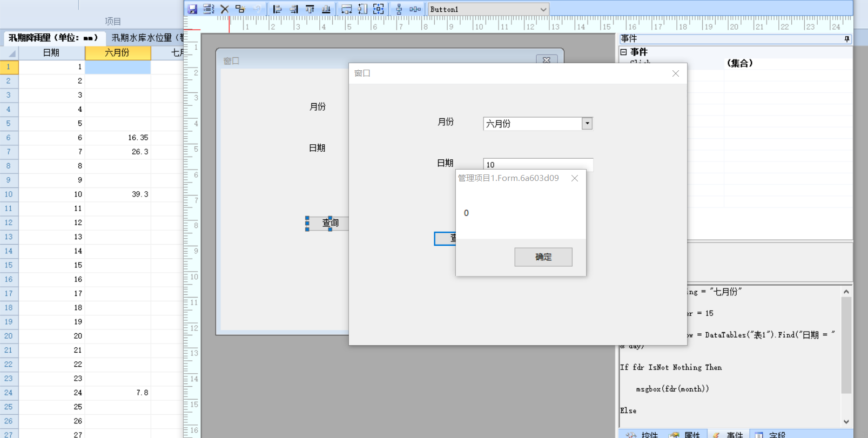Click the Align Left edges toolbar icon

point(277,9)
